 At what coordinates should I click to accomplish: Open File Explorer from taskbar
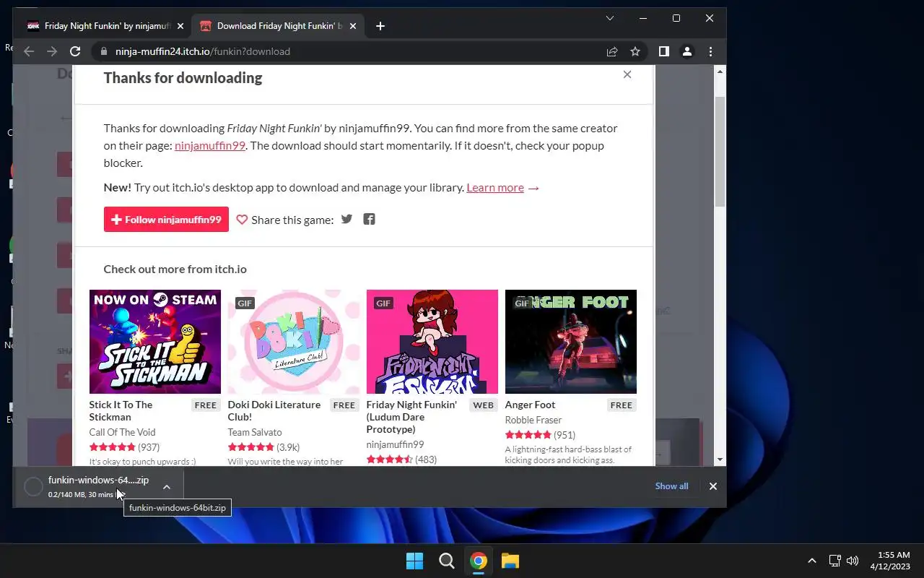pyautogui.click(x=510, y=561)
